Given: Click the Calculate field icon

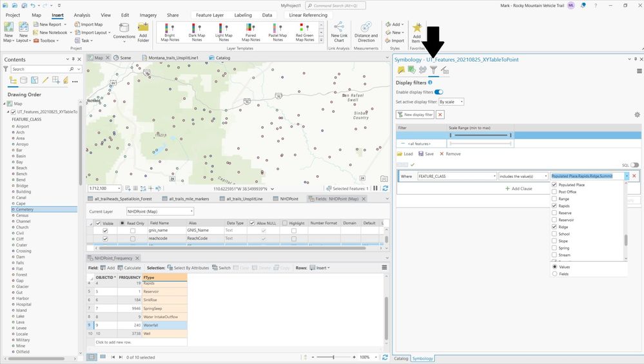Looking at the screenshot, I should pyautogui.click(x=129, y=268).
